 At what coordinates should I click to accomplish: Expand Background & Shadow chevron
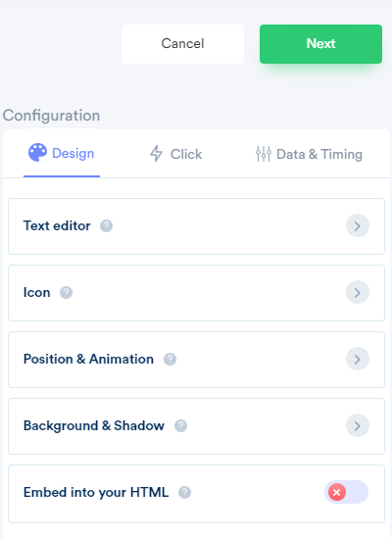click(358, 425)
